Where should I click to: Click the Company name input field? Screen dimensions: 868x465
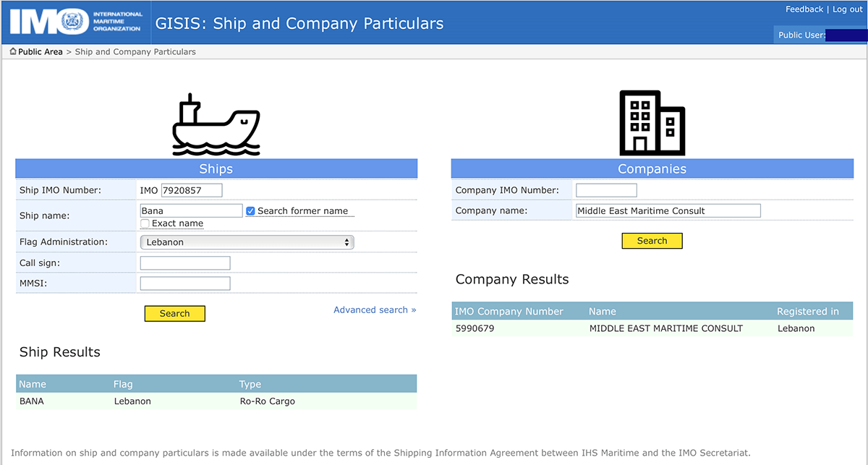point(668,210)
